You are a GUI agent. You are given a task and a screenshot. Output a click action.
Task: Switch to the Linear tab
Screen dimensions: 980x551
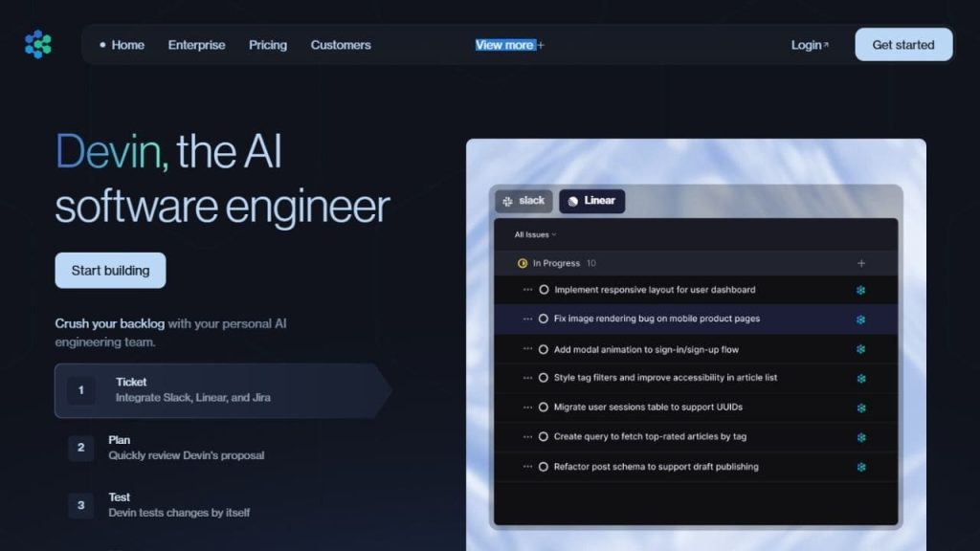coord(591,201)
